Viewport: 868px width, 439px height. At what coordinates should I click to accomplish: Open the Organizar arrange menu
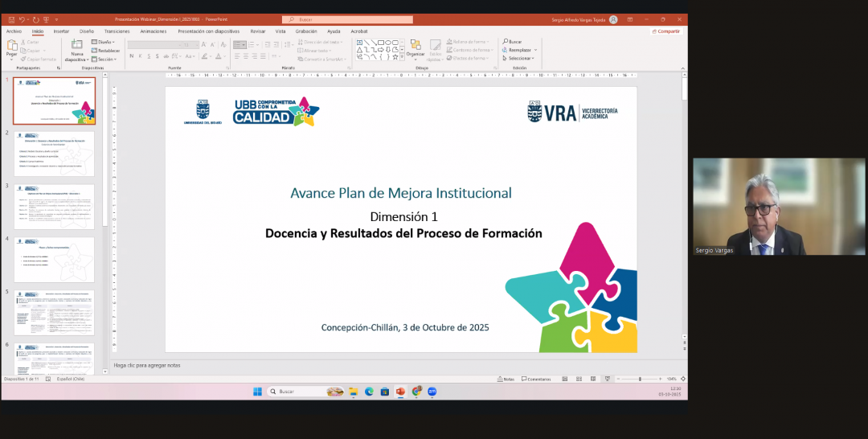(x=416, y=49)
